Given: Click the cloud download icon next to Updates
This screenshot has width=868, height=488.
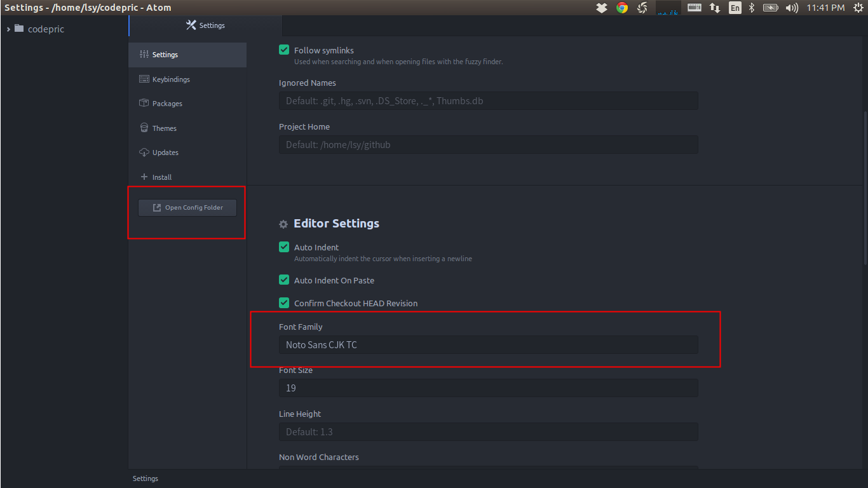Looking at the screenshot, I should click(x=144, y=152).
